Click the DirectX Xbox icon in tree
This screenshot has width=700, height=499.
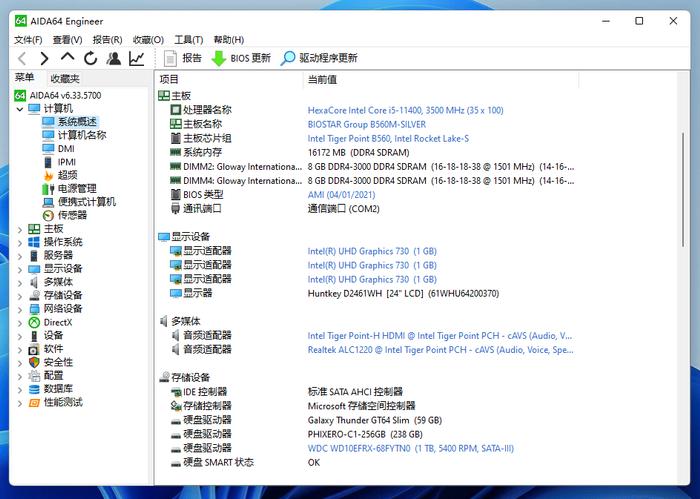point(34,322)
